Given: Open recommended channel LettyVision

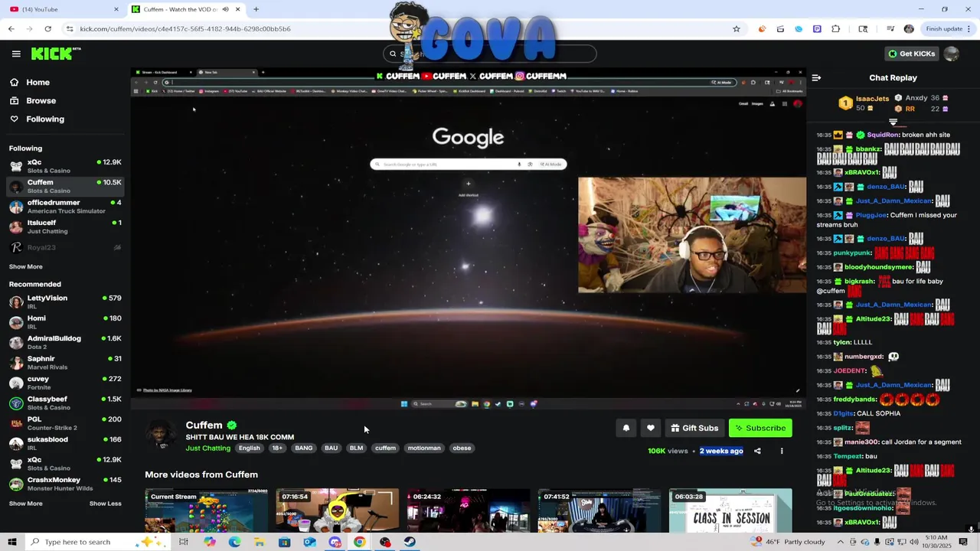Looking at the screenshot, I should [x=65, y=302].
